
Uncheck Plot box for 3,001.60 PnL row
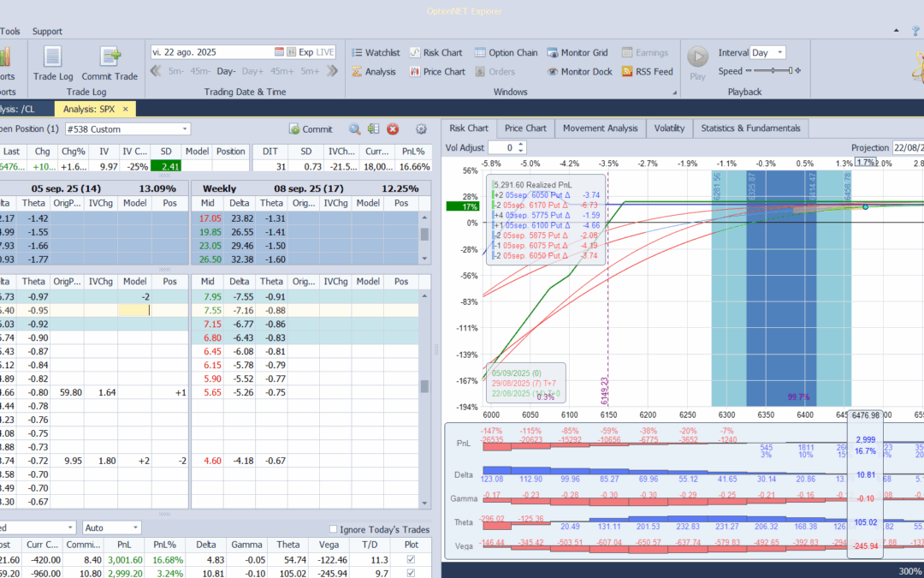click(x=412, y=560)
